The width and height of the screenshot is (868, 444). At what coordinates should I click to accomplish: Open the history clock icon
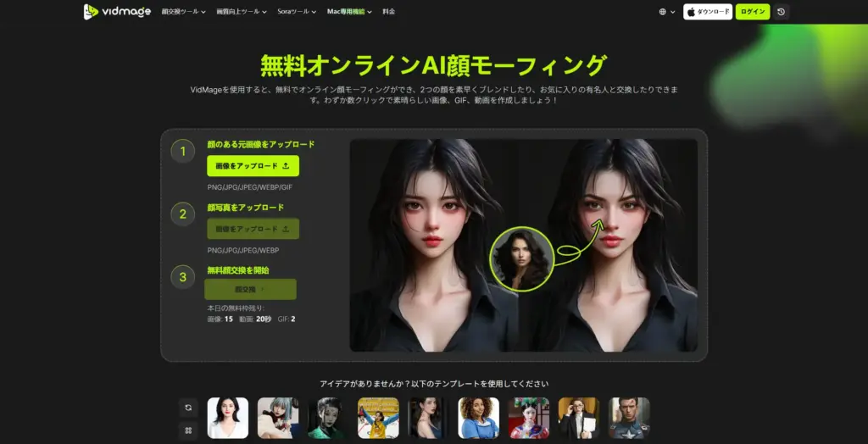(781, 12)
